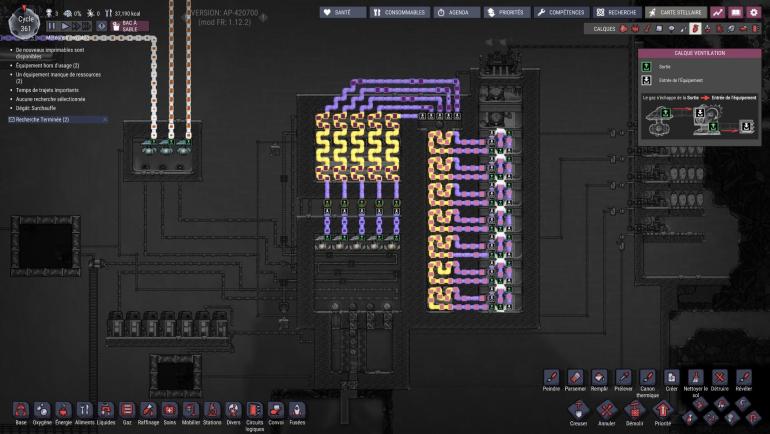The image size is (770, 434).
Task: Pause the game with the pause button
Action: (52, 26)
